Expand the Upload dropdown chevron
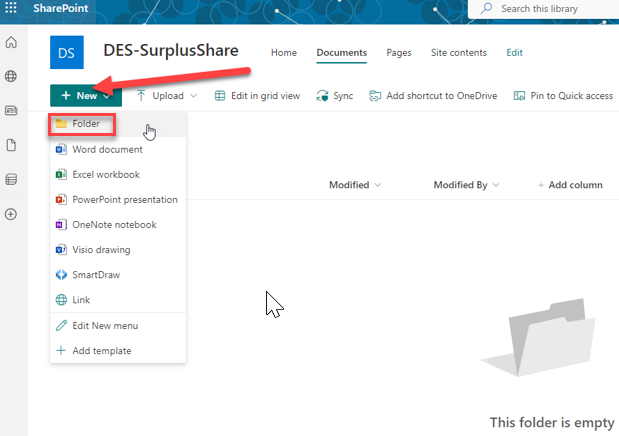This screenshot has width=619, height=436. pos(193,96)
